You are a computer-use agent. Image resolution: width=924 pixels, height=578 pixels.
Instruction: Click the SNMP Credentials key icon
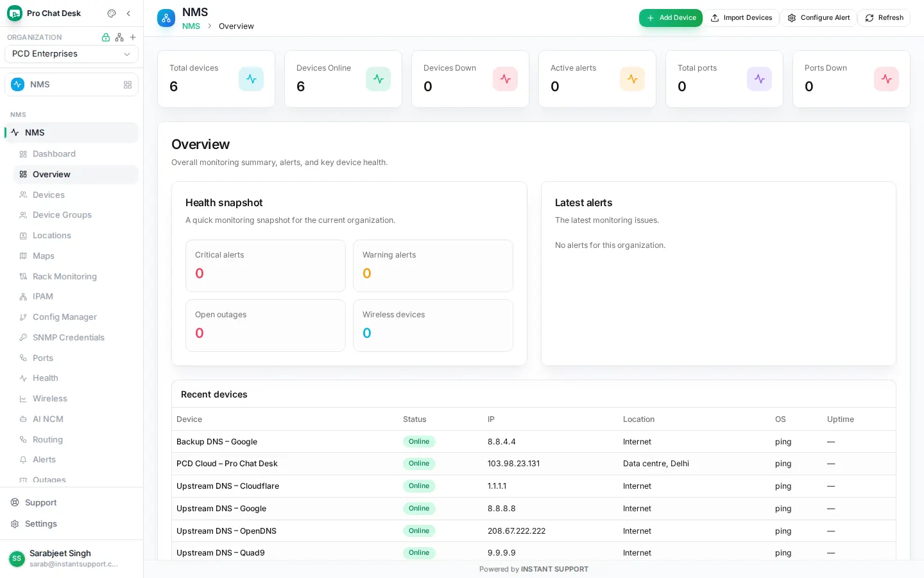coord(23,337)
